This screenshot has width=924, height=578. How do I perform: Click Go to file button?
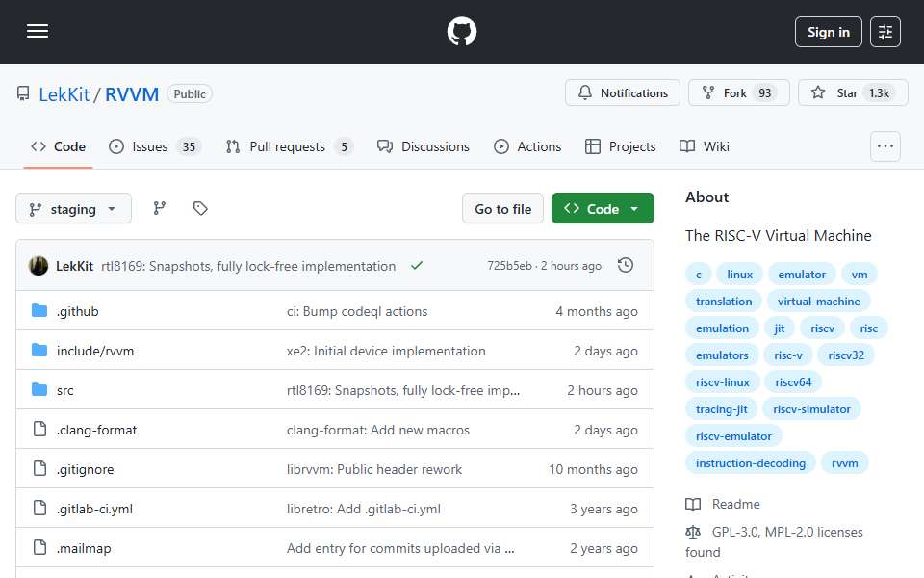pyautogui.click(x=502, y=209)
